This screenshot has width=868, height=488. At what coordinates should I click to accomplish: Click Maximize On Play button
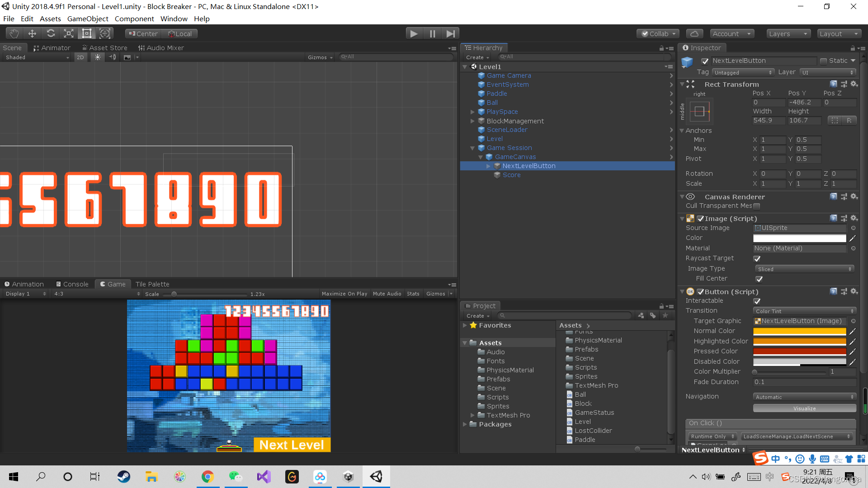[x=344, y=294]
